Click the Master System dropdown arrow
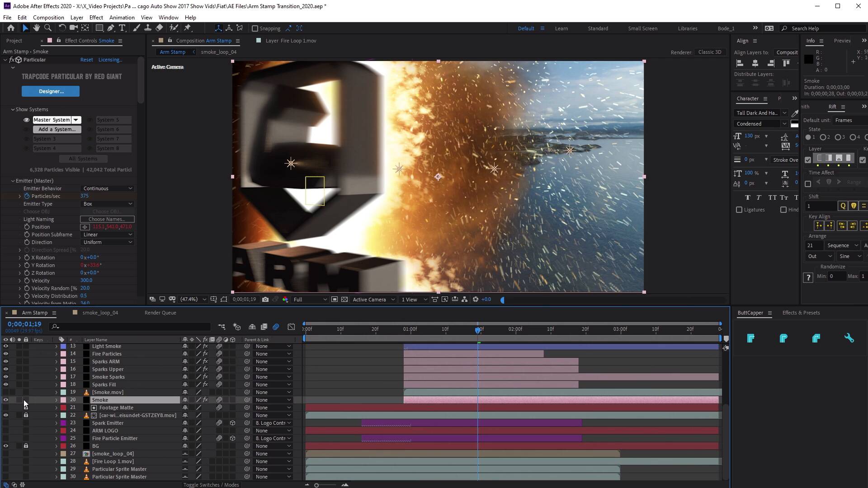Viewport: 868px width, 488px height. (75, 120)
